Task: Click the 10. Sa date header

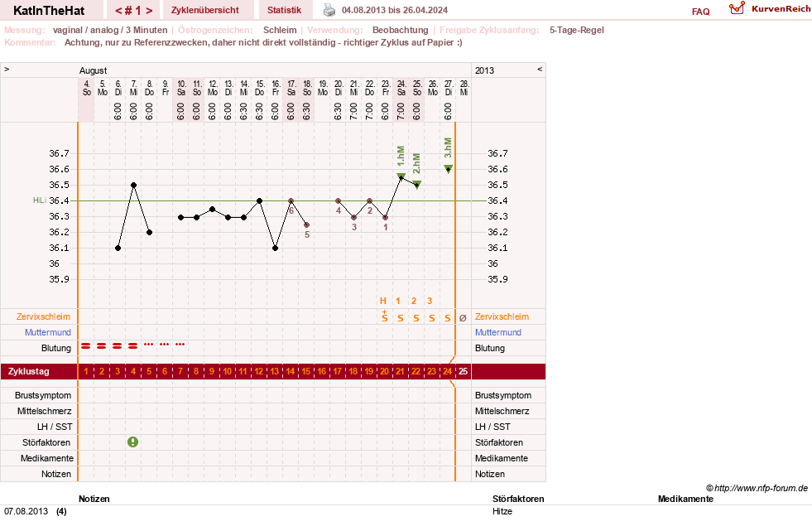Action: (181, 88)
